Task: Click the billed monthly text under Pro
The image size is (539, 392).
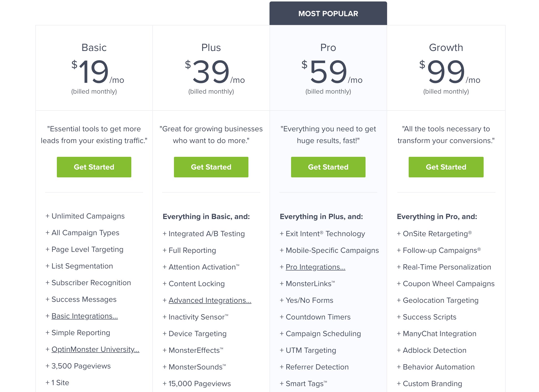Action: (328, 91)
